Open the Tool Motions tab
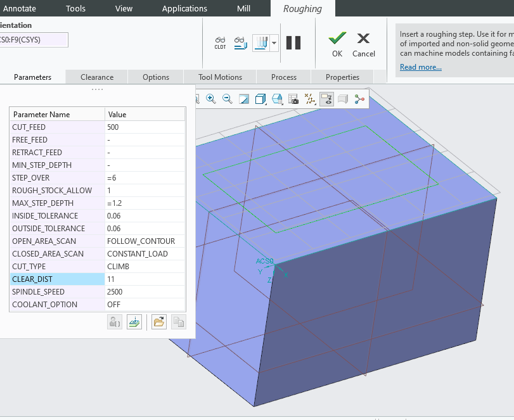The image size is (514, 420). pos(220,77)
